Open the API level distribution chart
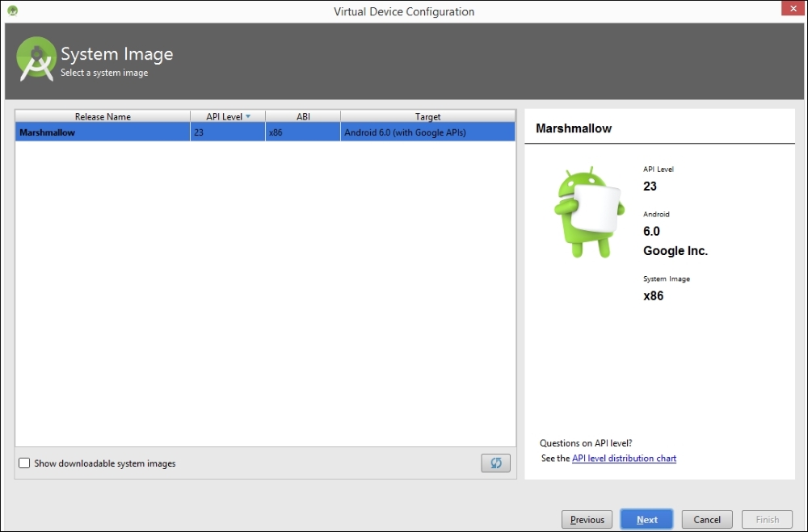This screenshot has height=532, width=808. (624, 458)
